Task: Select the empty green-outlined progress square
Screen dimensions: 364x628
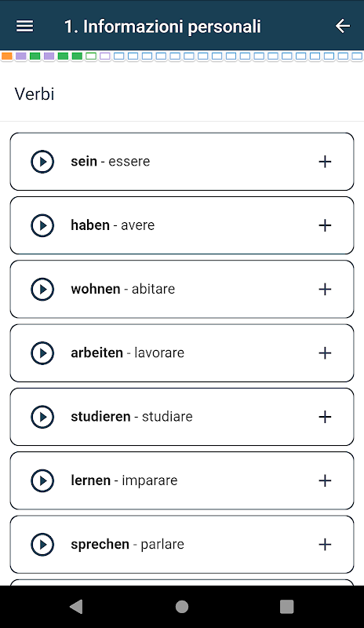Action: click(91, 56)
